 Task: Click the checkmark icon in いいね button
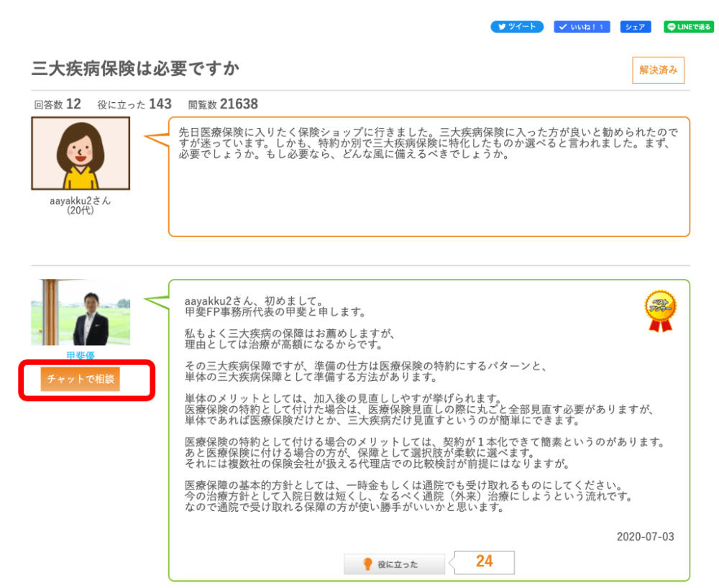pos(563,27)
